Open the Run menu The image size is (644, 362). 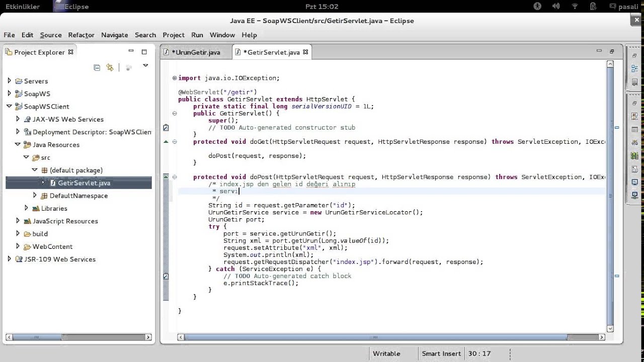[x=197, y=35]
